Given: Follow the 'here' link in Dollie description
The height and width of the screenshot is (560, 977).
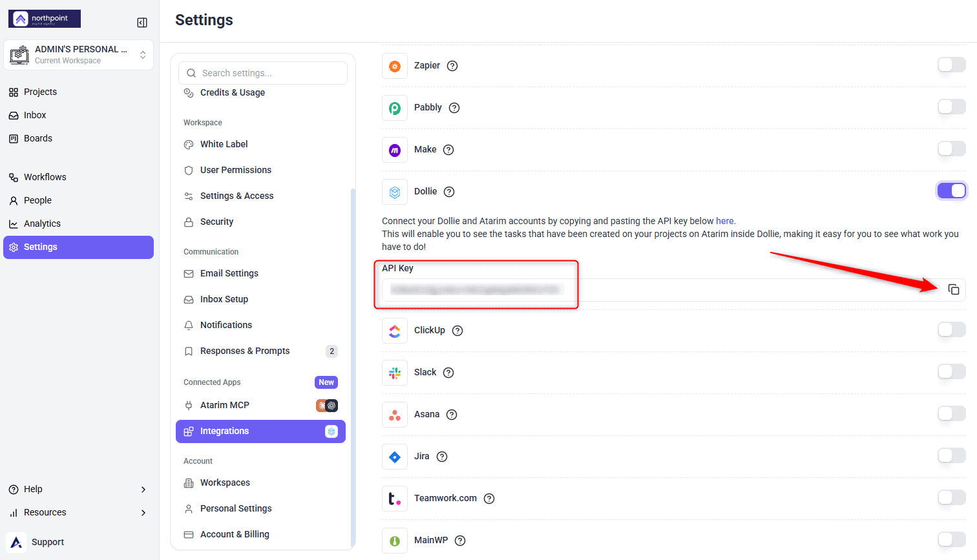Looking at the screenshot, I should [724, 221].
